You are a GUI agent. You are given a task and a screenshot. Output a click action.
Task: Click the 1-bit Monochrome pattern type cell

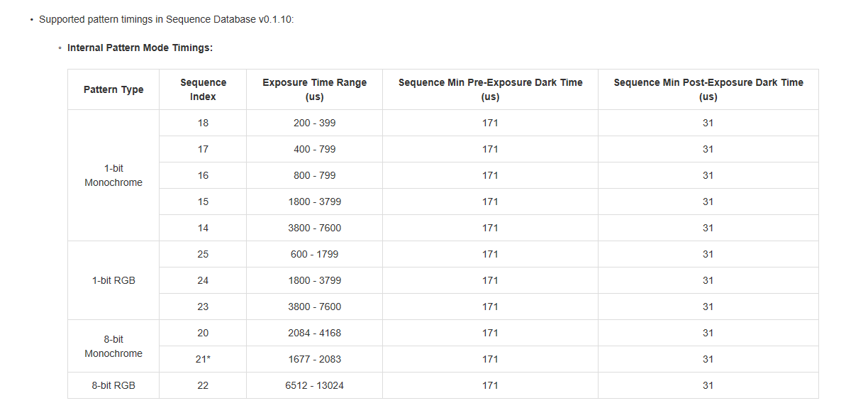(113, 175)
